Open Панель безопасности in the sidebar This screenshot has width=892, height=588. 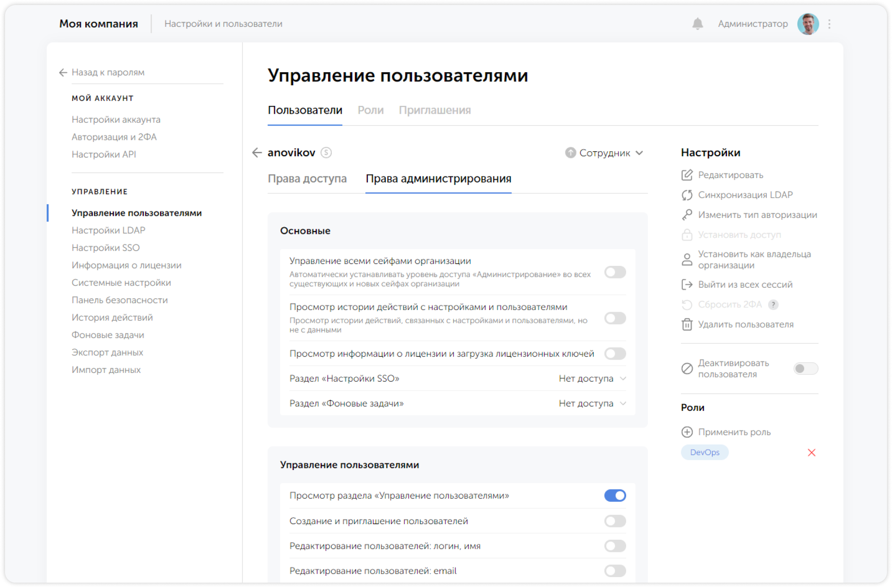[x=120, y=300]
